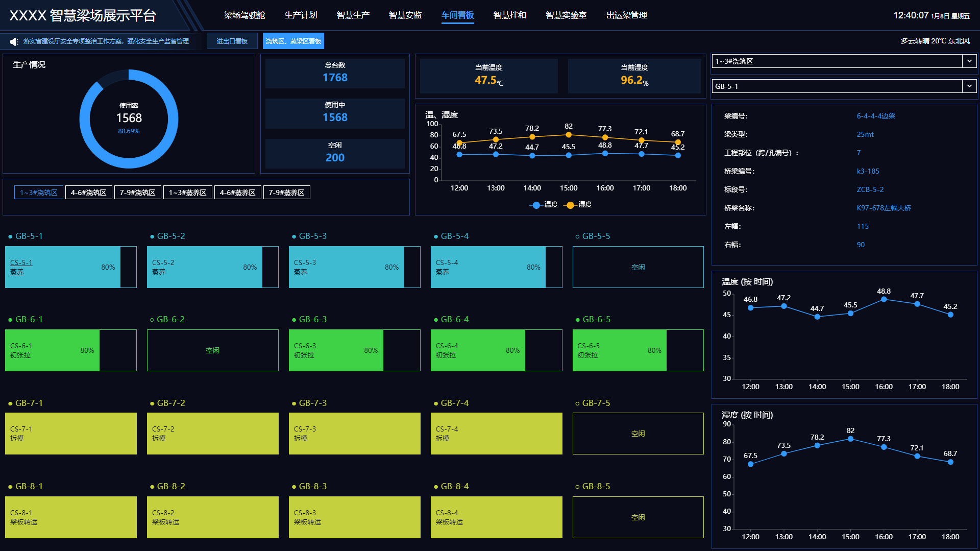
Task: Click the GB-7-5 idle status circle
Action: [x=577, y=403]
